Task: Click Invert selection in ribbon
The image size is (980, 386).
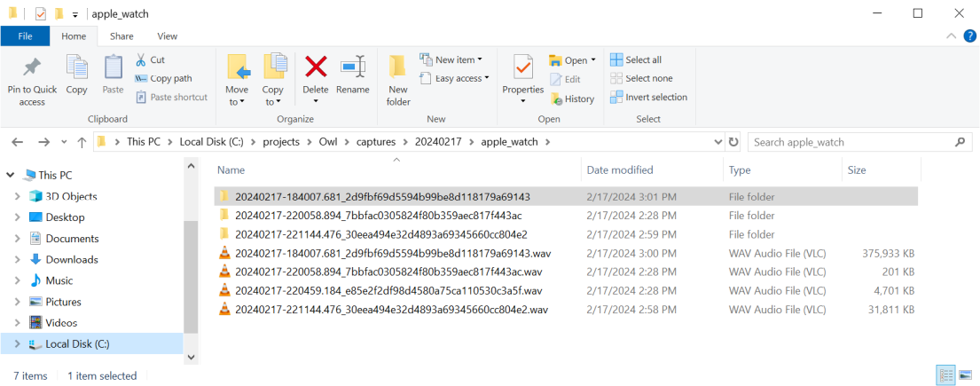Action: click(x=648, y=97)
